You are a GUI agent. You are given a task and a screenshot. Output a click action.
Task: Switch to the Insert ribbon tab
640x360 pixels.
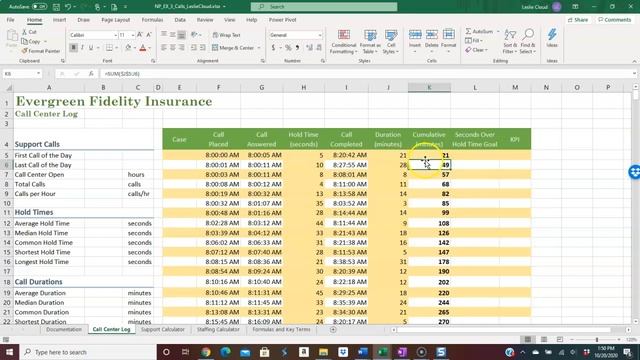[x=59, y=20]
